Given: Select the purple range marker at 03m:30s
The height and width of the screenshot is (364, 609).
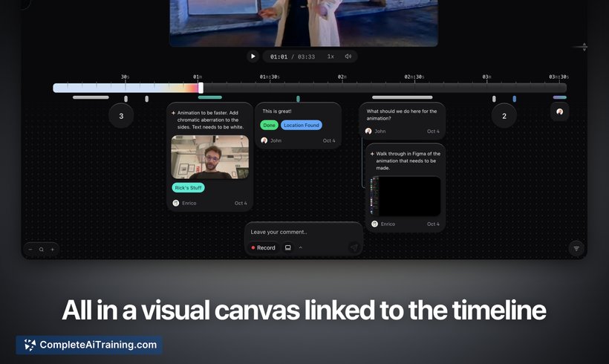Looking at the screenshot, I should click(560, 97).
